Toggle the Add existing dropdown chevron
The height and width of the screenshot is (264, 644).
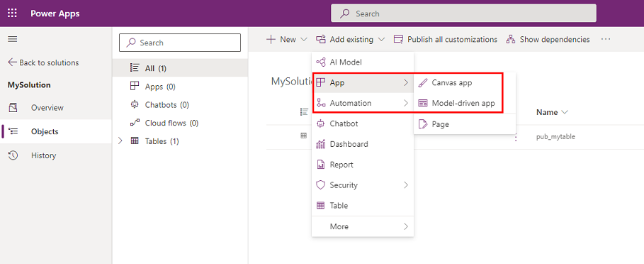coord(381,40)
